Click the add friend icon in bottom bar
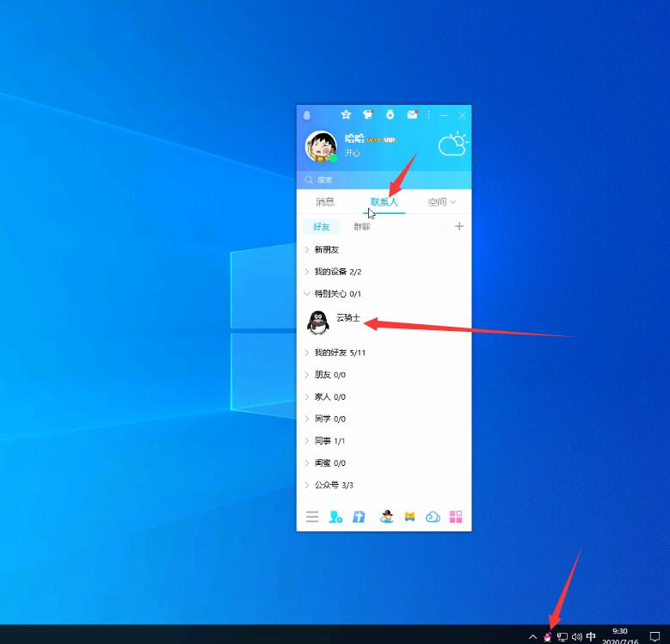The height and width of the screenshot is (644, 670). click(335, 517)
